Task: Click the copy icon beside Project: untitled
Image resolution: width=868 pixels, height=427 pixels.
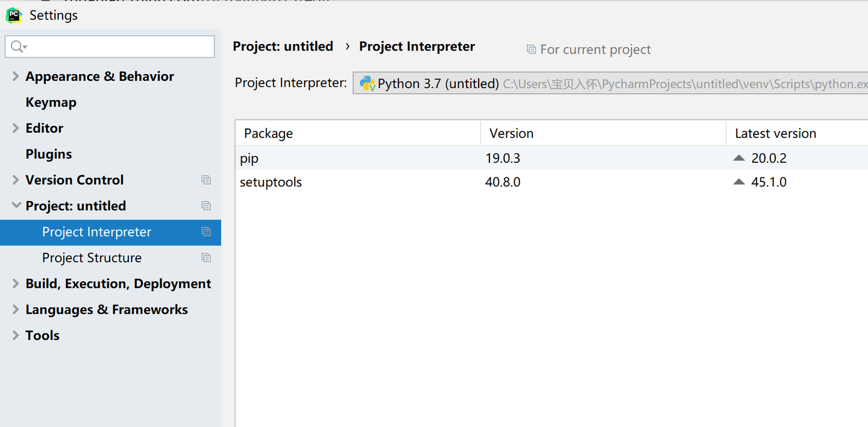Action: pos(206,206)
